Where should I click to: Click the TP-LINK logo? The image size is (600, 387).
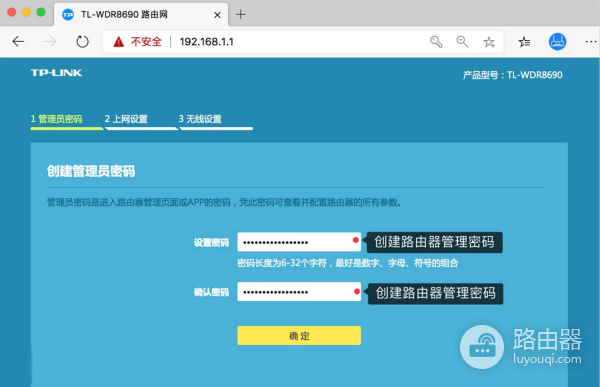tap(56, 73)
